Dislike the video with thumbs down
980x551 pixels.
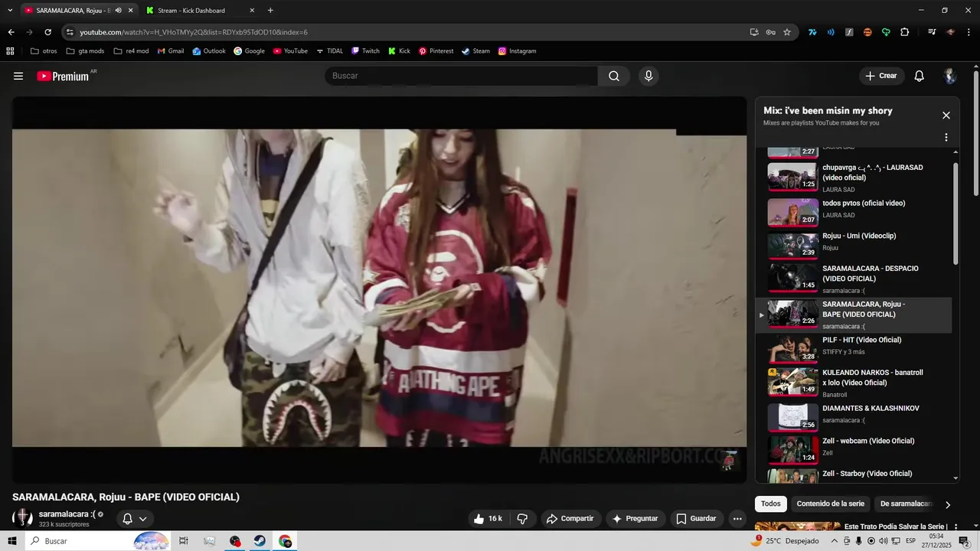(522, 519)
